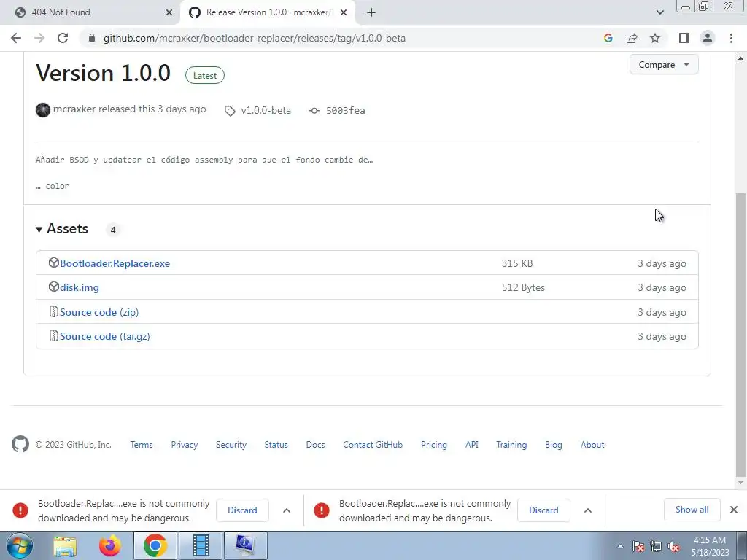
Task: Show hidden system tray icons
Action: (x=620, y=546)
